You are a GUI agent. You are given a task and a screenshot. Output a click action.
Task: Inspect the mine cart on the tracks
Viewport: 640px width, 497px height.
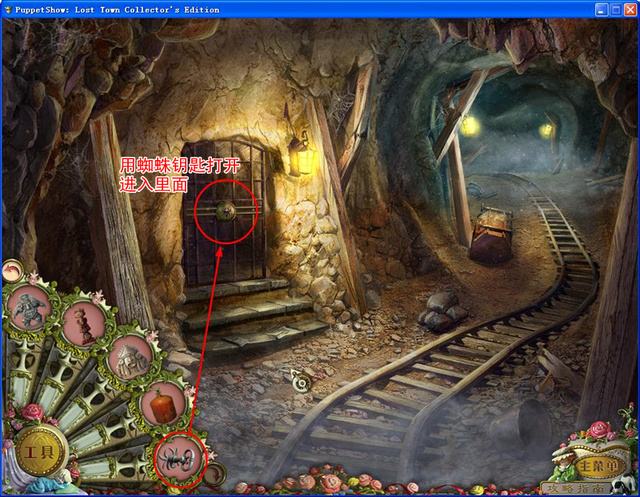491,234
